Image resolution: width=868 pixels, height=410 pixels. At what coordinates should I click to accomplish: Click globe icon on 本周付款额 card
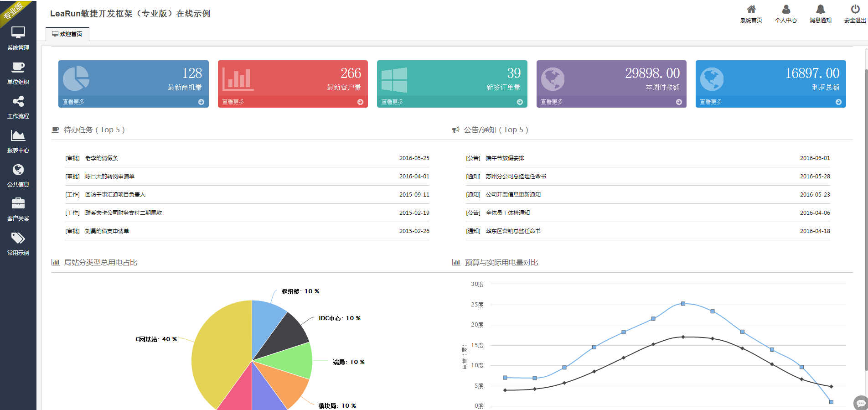(x=553, y=79)
